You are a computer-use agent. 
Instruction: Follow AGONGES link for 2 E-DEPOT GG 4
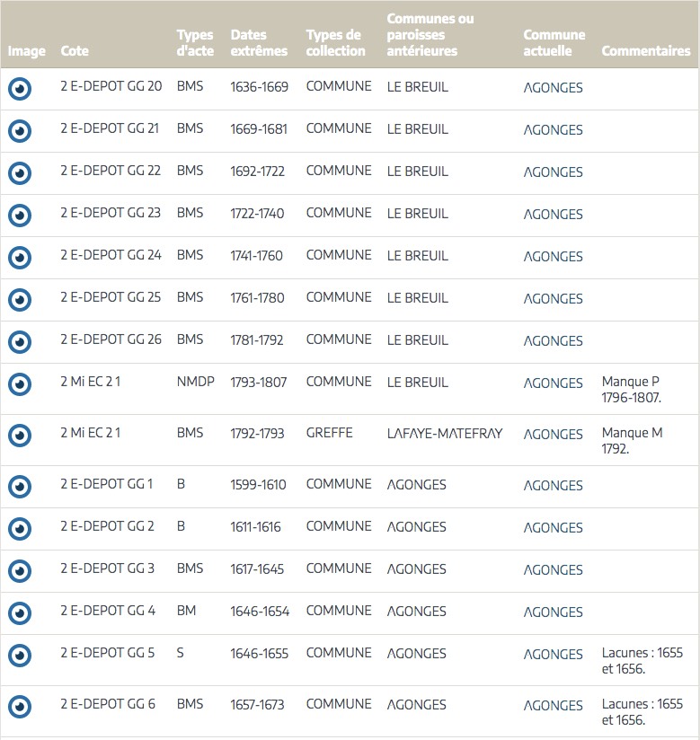tap(553, 612)
